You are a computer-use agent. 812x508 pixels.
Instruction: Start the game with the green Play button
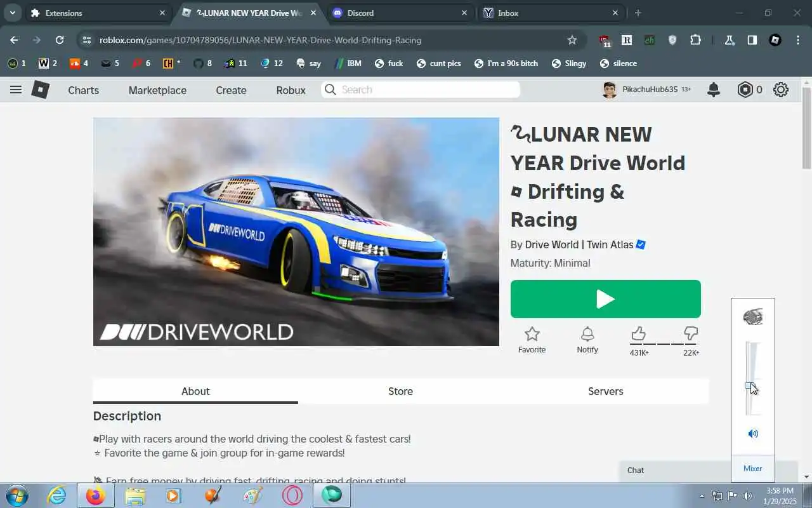pos(606,299)
